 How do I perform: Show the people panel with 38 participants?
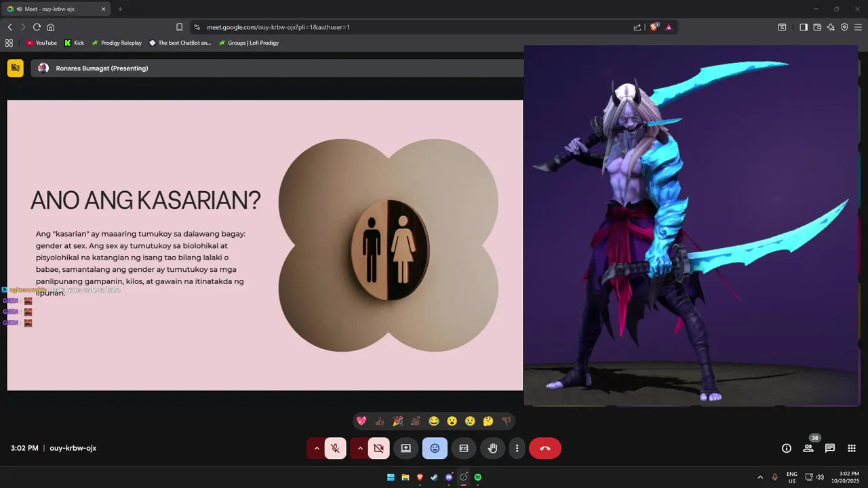coord(808,448)
